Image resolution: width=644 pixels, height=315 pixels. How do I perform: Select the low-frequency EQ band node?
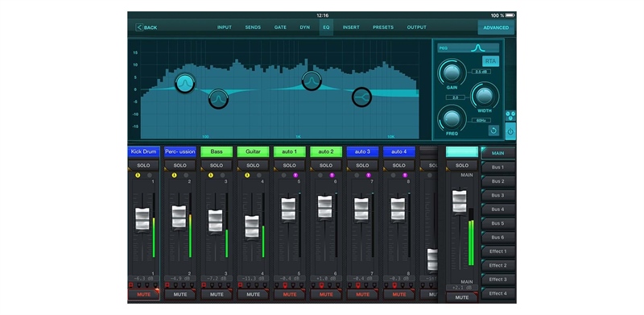(185, 83)
